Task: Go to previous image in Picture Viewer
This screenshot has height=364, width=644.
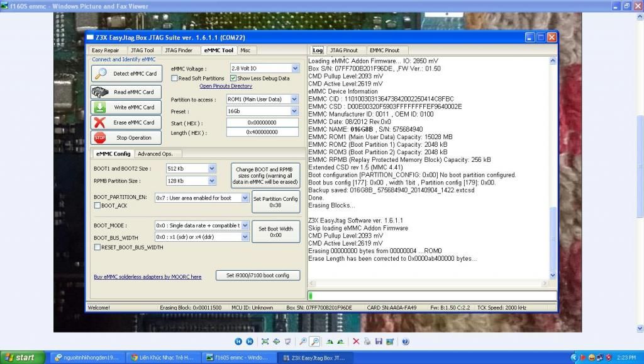Action: tap(238, 341)
